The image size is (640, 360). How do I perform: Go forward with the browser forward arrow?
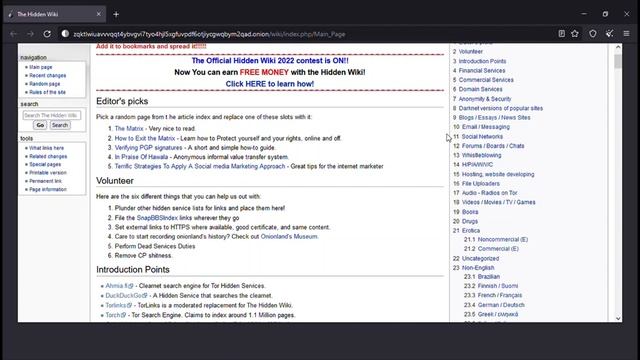[x=30, y=34]
